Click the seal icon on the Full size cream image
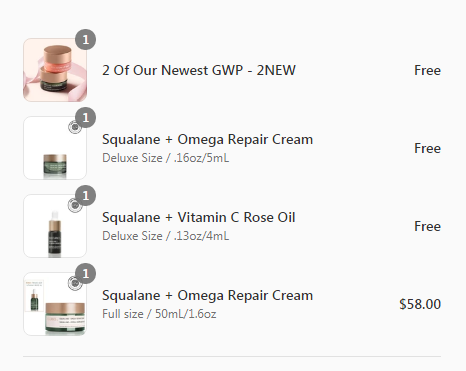Viewport: 466px width, 371px height. pos(75,283)
